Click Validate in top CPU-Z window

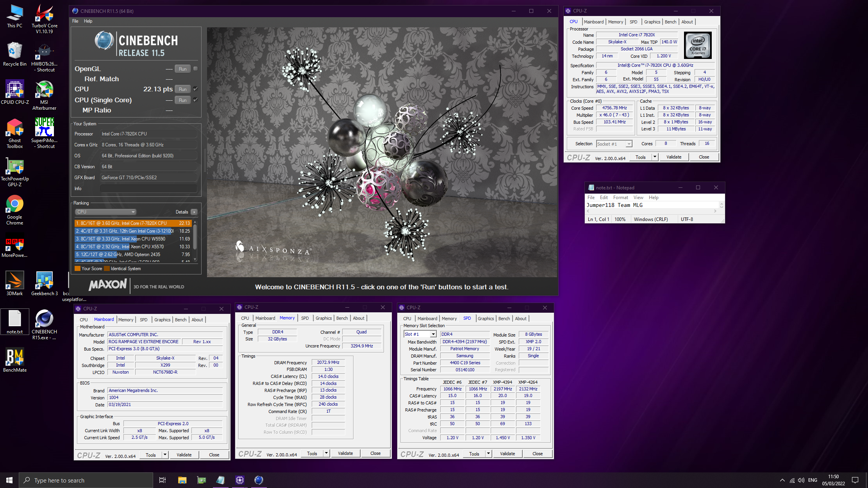[674, 157]
